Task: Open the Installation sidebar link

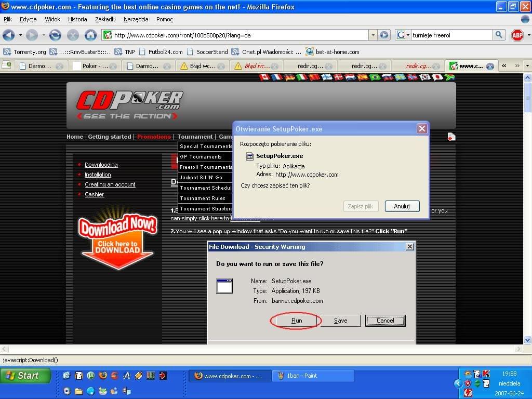Action: tap(98, 175)
